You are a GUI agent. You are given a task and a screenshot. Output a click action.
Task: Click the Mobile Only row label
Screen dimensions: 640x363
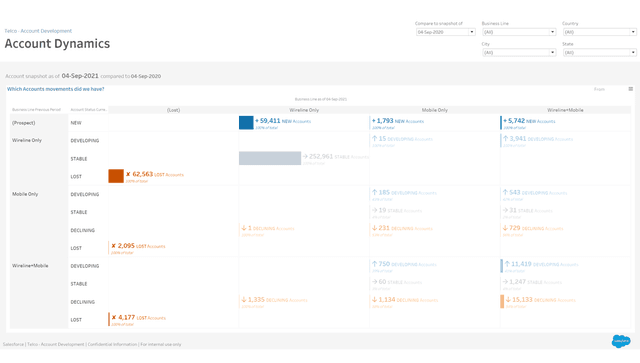click(x=25, y=194)
